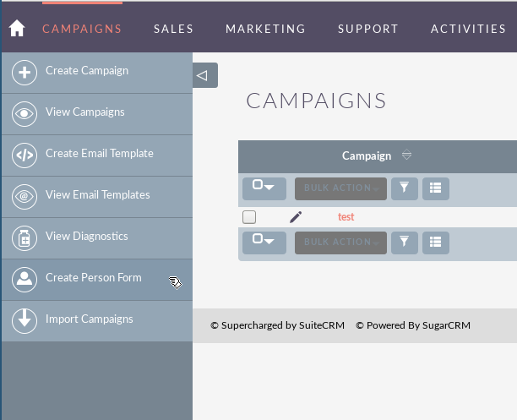Click the person icon for Create Person Form
The width and height of the screenshot is (517, 420).
click(24, 280)
